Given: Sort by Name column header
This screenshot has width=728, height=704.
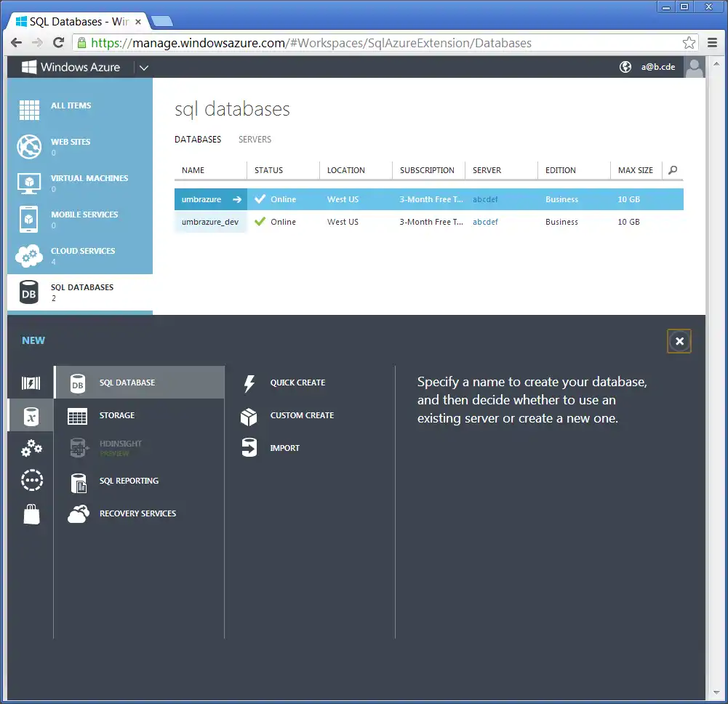Looking at the screenshot, I should click(193, 170).
